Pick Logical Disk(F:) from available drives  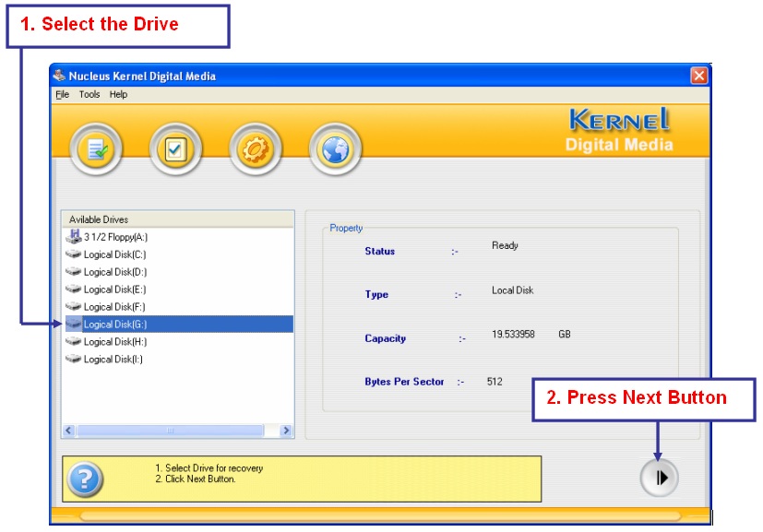pos(114,307)
